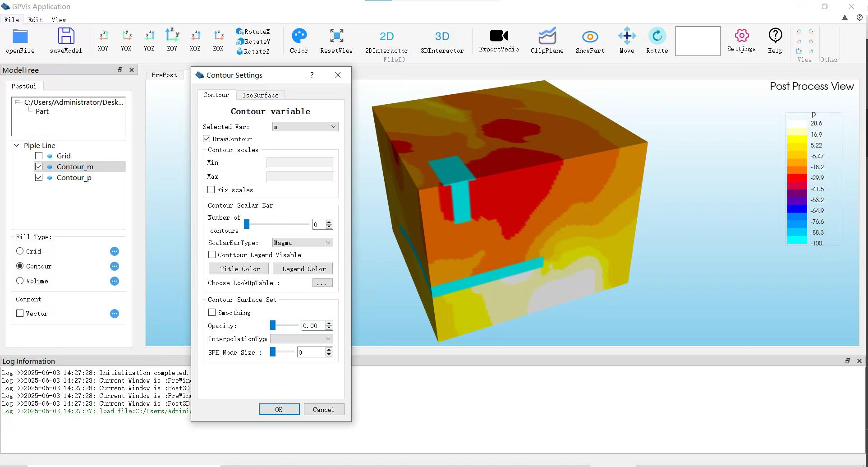Select the PrePost tab
Screen dimensions: 868x467
(164, 75)
